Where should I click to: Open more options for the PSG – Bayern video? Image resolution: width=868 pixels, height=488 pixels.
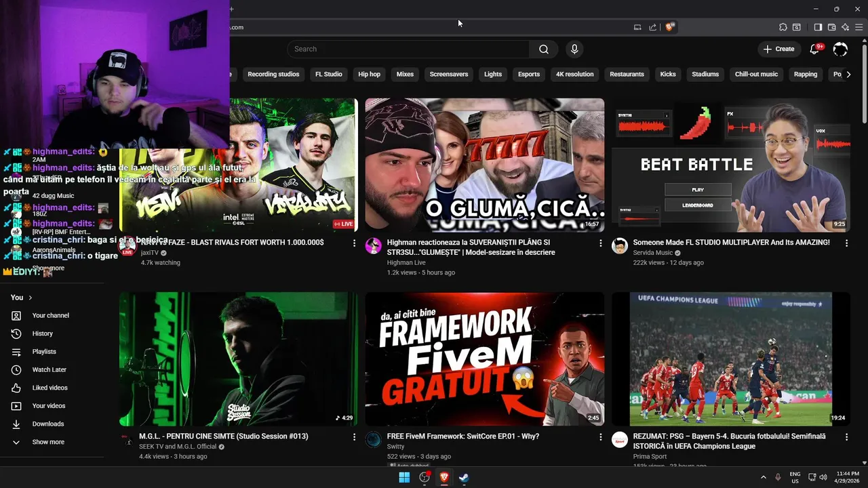tap(846, 437)
